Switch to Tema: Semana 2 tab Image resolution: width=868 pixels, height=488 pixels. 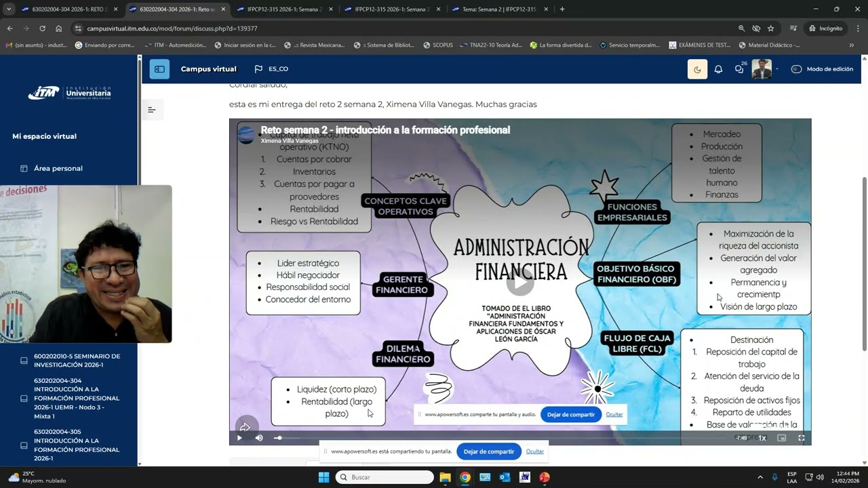point(499,9)
